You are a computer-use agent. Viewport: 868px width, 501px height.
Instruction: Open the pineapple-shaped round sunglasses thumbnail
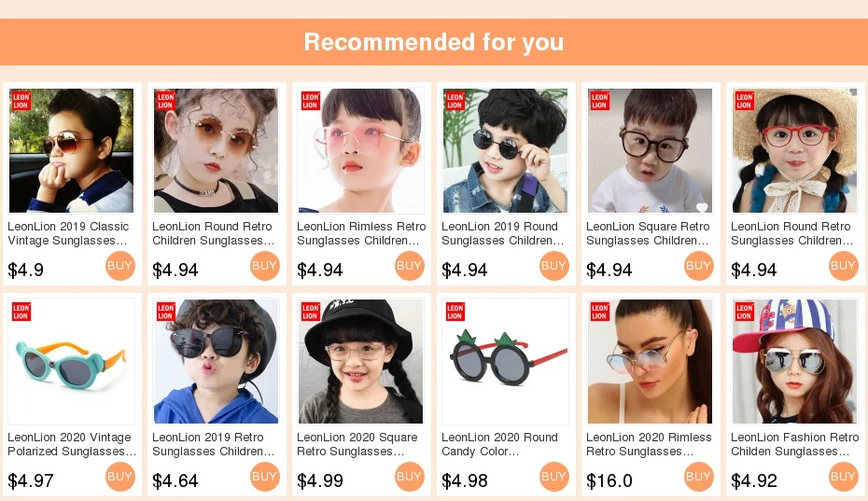click(506, 361)
